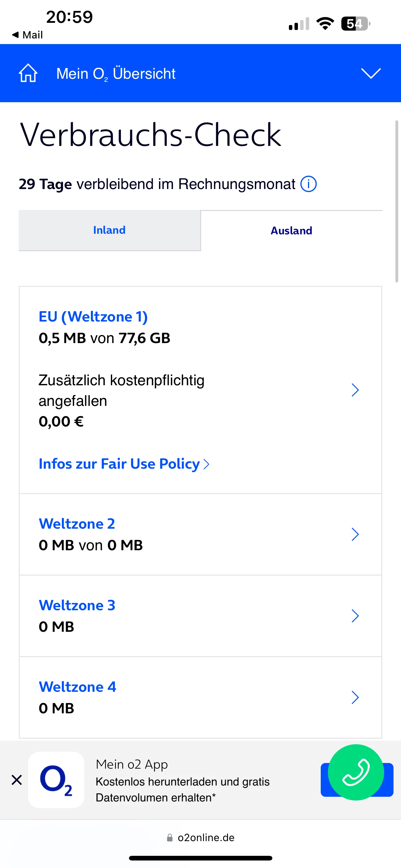Tap the green phone call button

355,772
